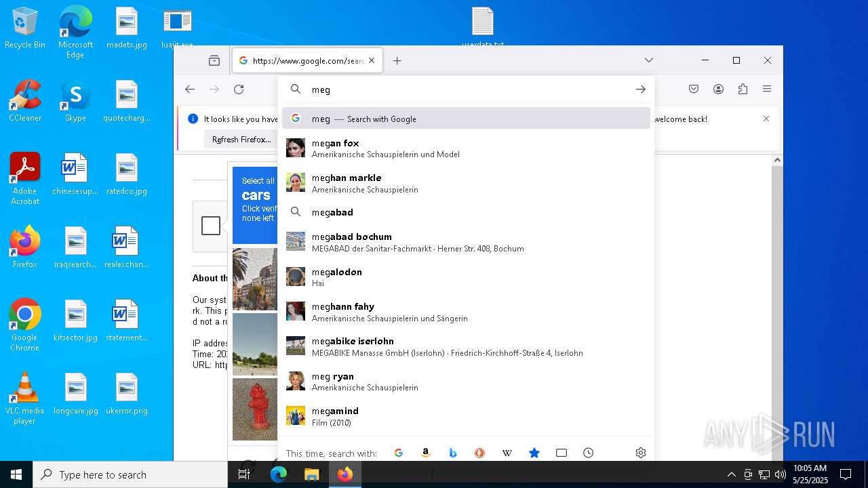Open the Pocket save icon in the toolbar

(694, 89)
